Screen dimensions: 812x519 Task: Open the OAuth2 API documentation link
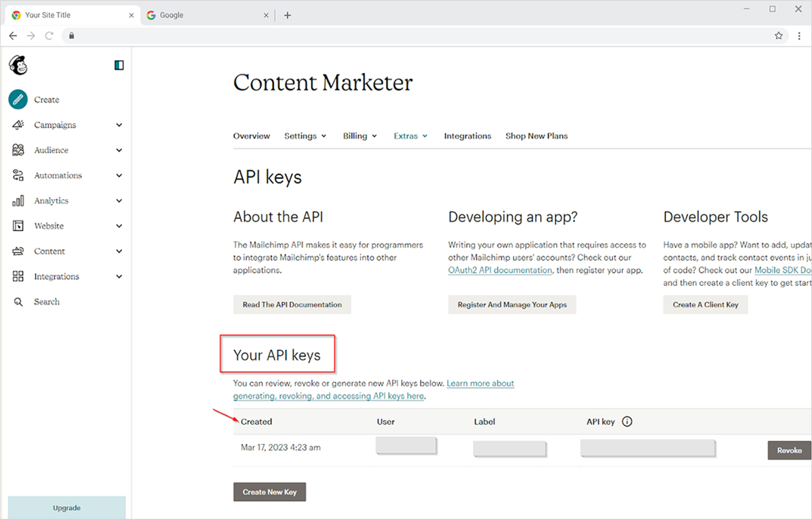(x=500, y=270)
